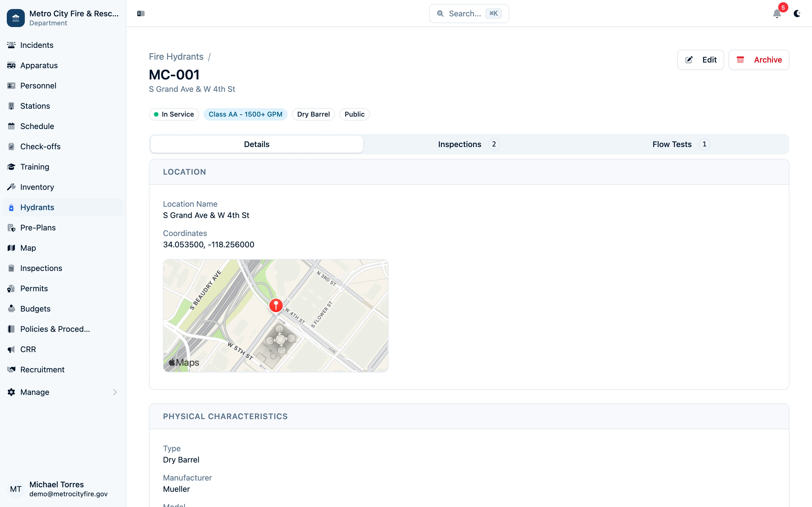The height and width of the screenshot is (507, 812).
Task: Click the Edit button
Action: (700, 60)
